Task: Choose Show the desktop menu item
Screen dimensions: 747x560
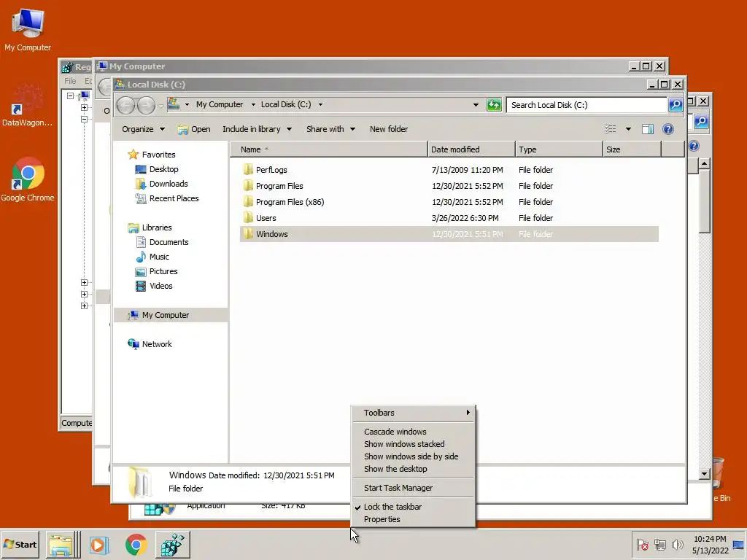Action: point(414,469)
